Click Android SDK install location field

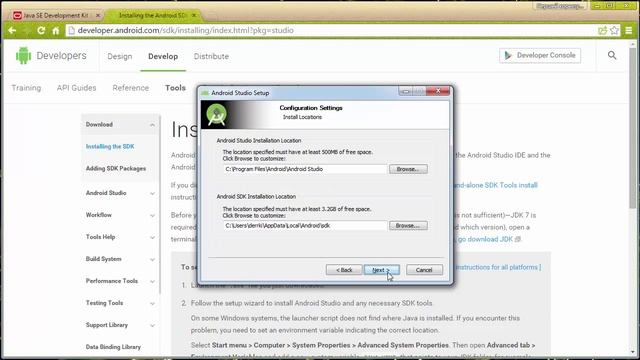click(304, 225)
